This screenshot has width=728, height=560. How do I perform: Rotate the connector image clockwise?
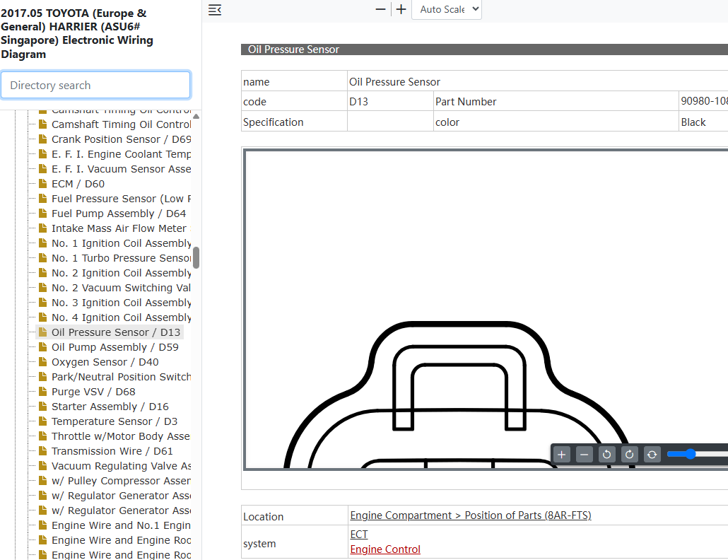click(629, 455)
